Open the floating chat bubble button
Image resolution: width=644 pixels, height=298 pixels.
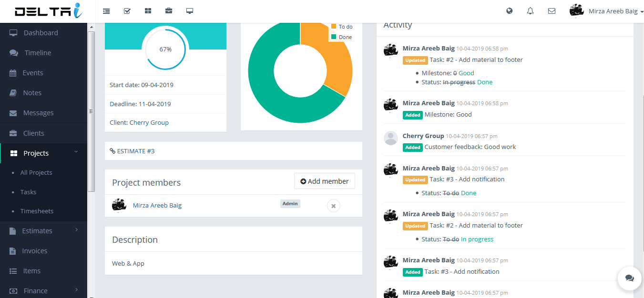pos(629,278)
